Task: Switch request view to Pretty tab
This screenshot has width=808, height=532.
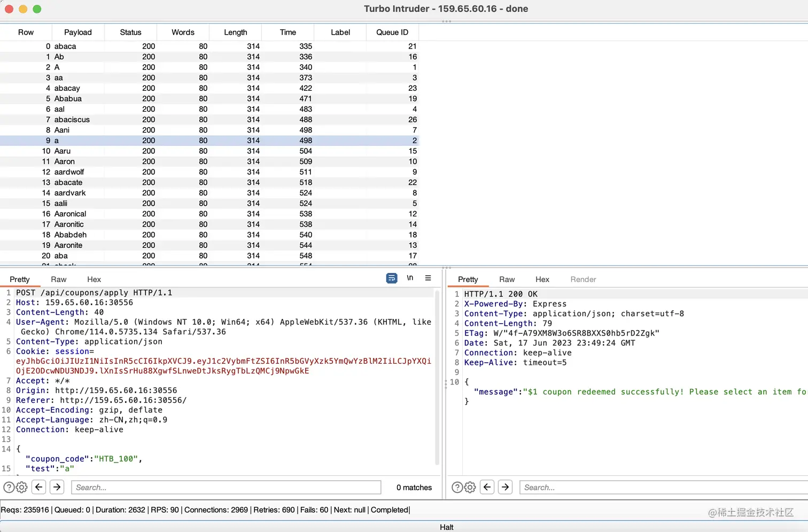Action: click(x=20, y=279)
